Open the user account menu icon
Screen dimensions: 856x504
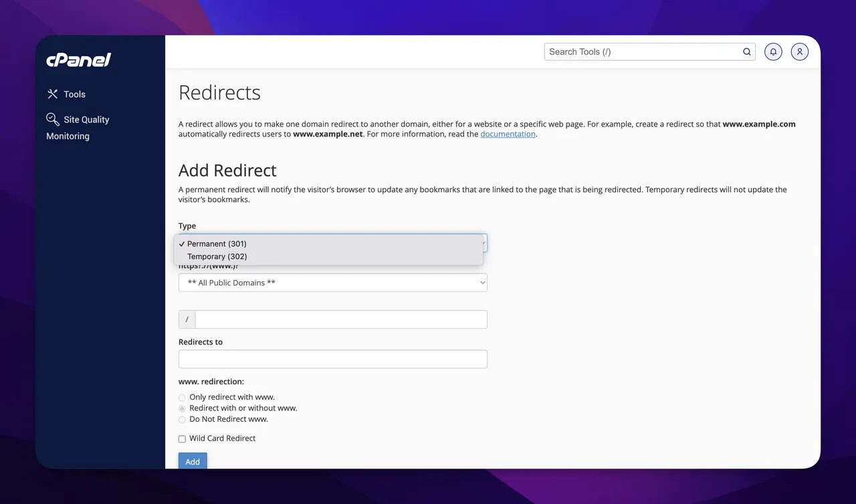pyautogui.click(x=800, y=51)
